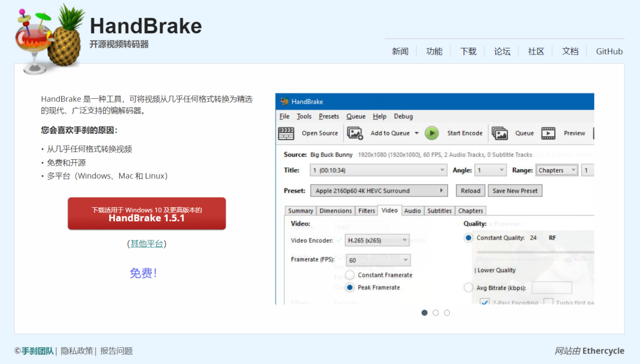
Task: Open the Framerate (FPS) dropdown
Action: click(378, 260)
